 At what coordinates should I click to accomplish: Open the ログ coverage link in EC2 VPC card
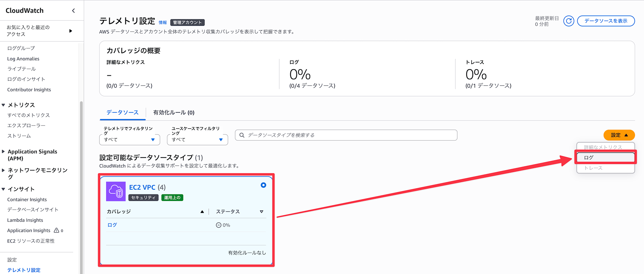[x=112, y=225]
